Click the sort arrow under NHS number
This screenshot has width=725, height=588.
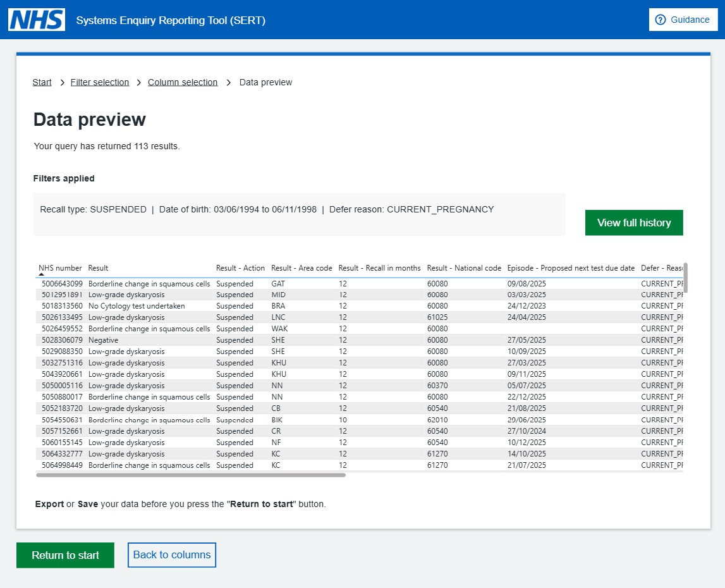pos(42,275)
